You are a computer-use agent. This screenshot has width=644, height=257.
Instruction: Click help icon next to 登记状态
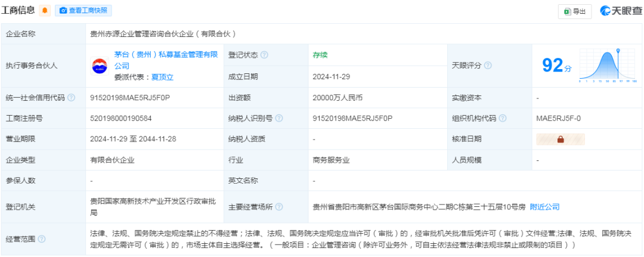(x=264, y=55)
